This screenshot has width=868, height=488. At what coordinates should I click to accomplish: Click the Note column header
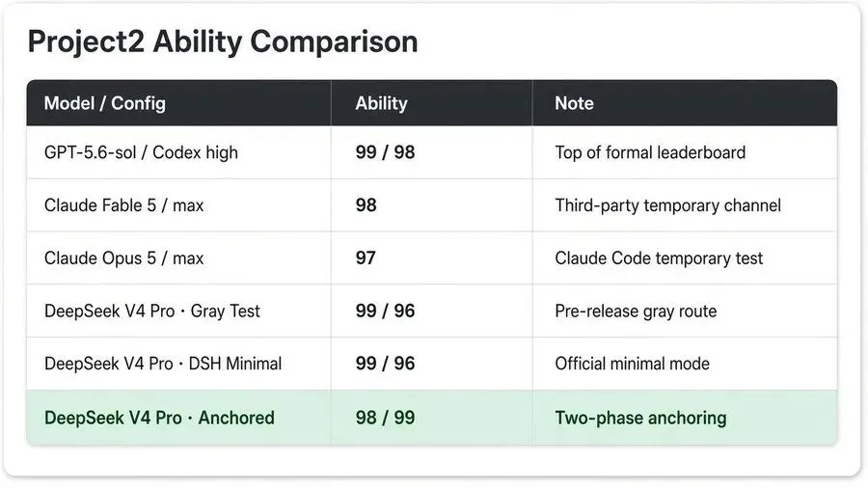(x=574, y=103)
